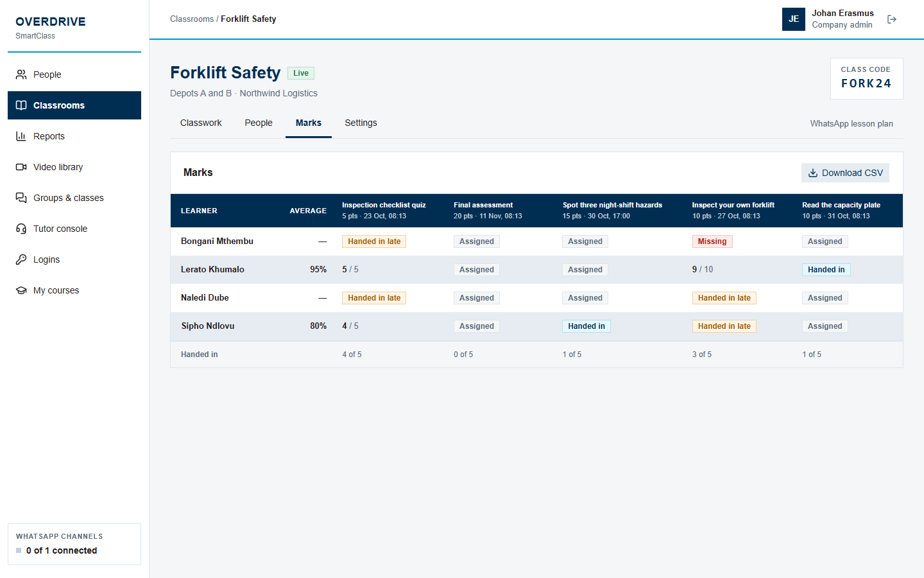
Task: Click Sipho's Handed in night-shift badge
Action: click(x=586, y=326)
